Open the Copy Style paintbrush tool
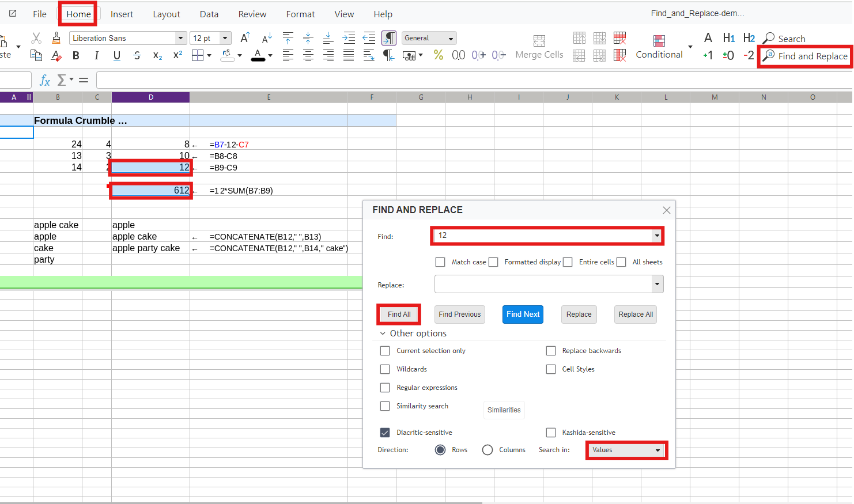 point(56,37)
